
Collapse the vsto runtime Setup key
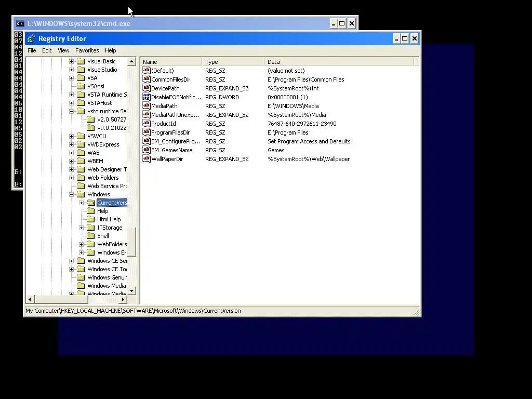(x=71, y=111)
